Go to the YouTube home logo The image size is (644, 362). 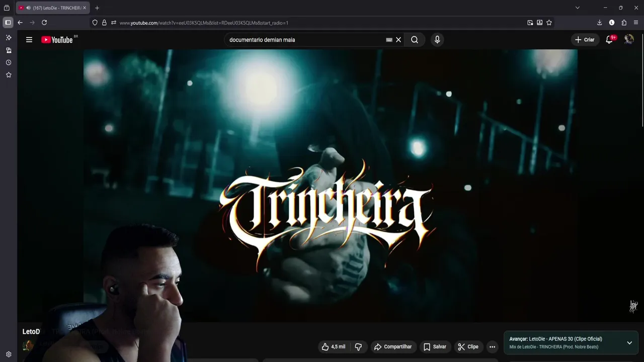(x=57, y=40)
